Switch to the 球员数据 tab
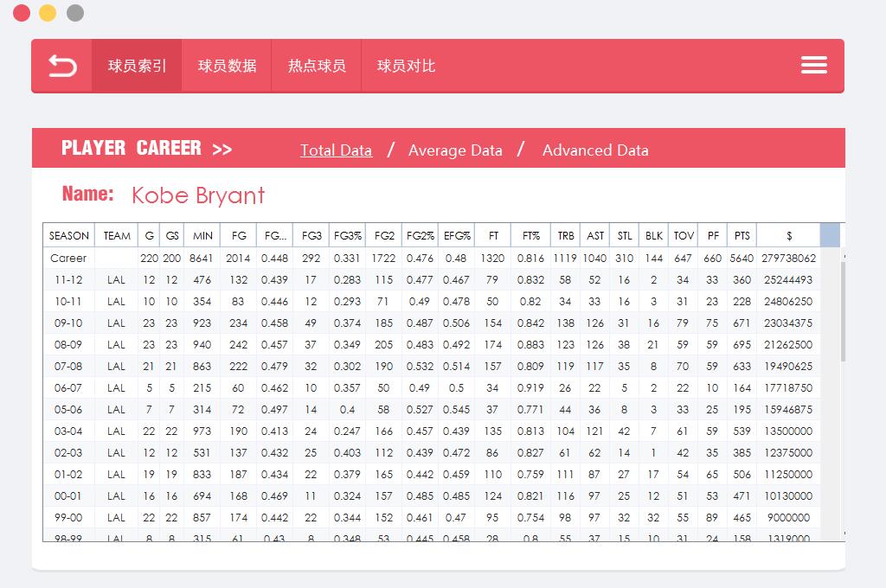886x588 pixels. point(227,66)
